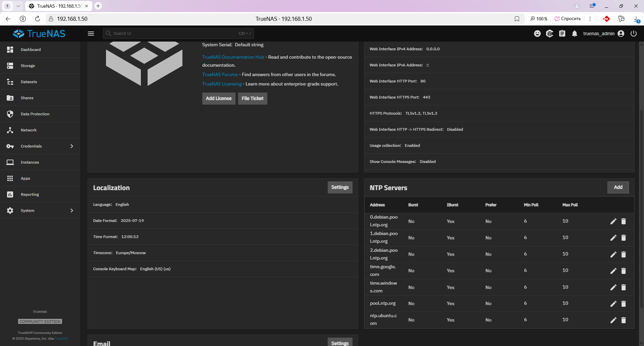This screenshot has height=346, width=644.
Task: Open the Shares sidebar icon
Action: click(x=10, y=98)
